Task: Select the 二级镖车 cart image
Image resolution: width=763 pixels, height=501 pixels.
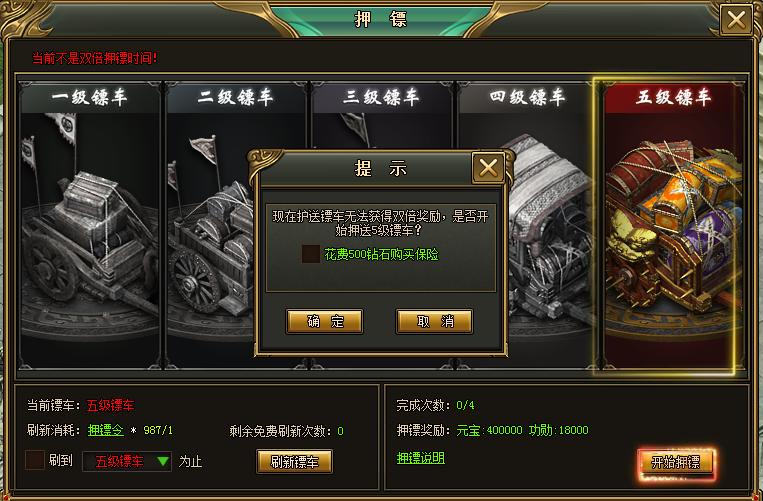Action: (209, 229)
